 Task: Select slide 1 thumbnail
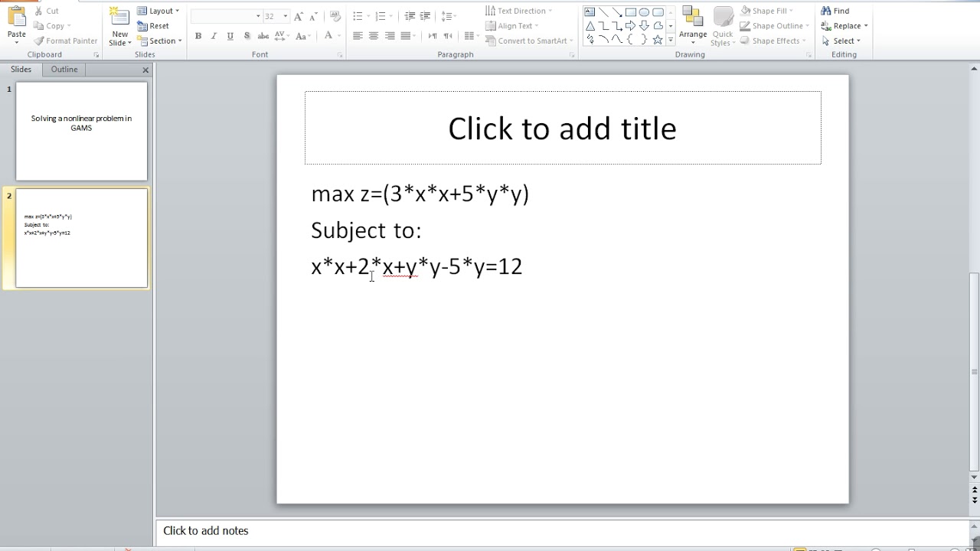click(81, 132)
